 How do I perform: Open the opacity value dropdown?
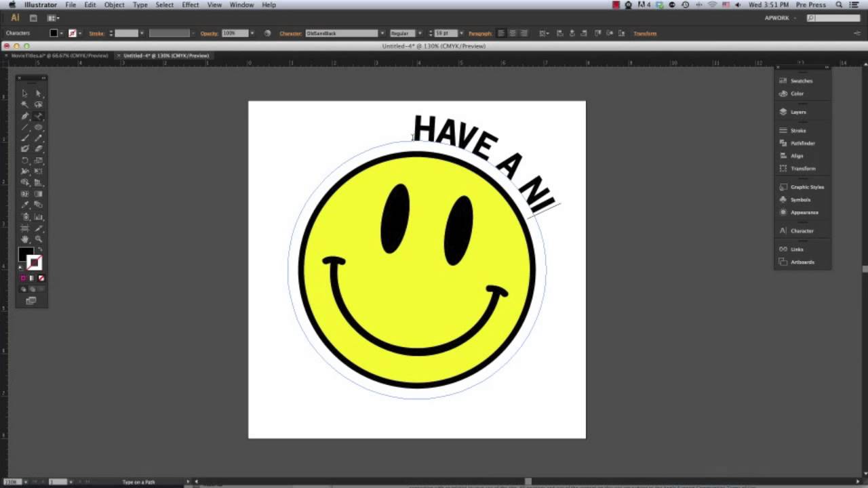click(x=252, y=33)
